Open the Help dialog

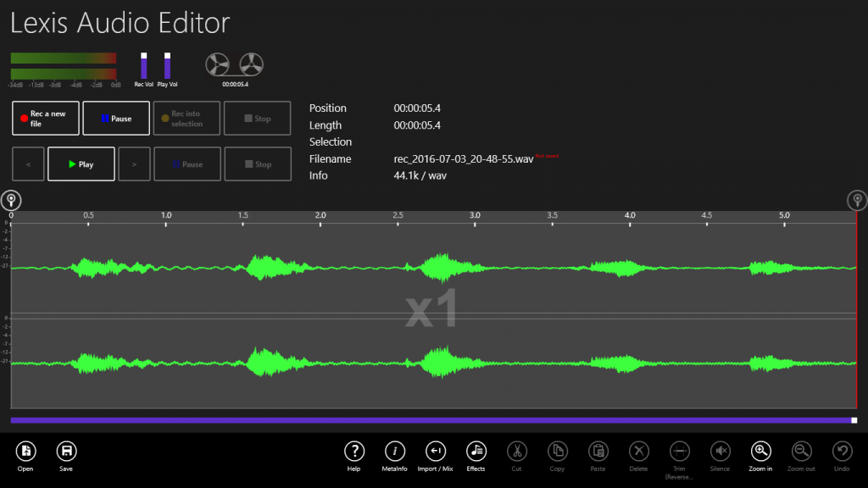pos(354,452)
